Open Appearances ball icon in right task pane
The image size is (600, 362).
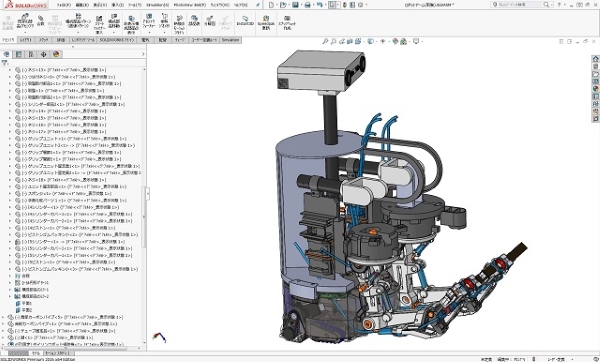[x=595, y=89]
